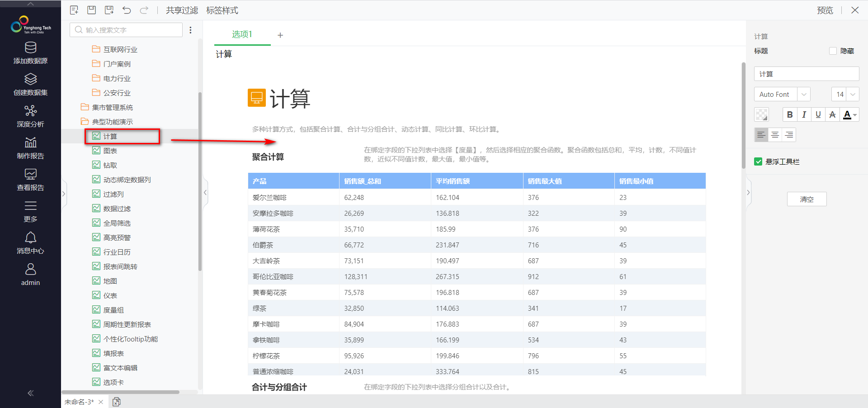The width and height of the screenshot is (868, 408).
Task: Check the 隐藏 title checkbox
Action: (833, 51)
